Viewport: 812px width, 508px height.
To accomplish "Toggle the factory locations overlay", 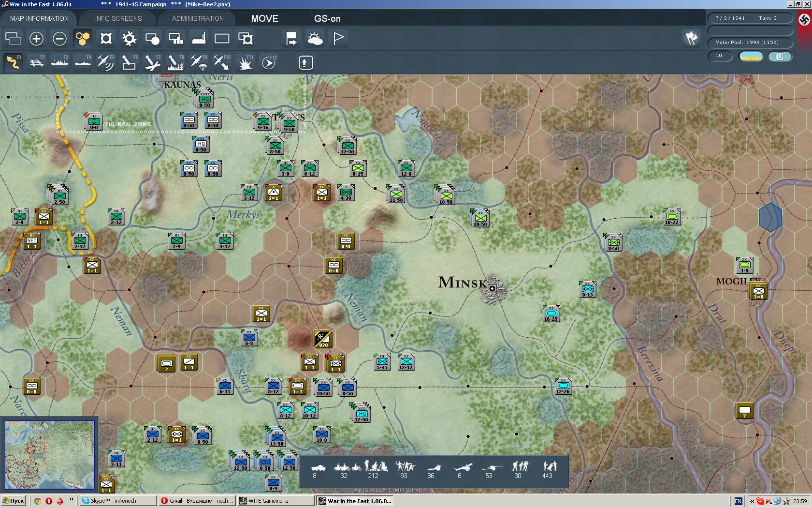I will tap(199, 38).
